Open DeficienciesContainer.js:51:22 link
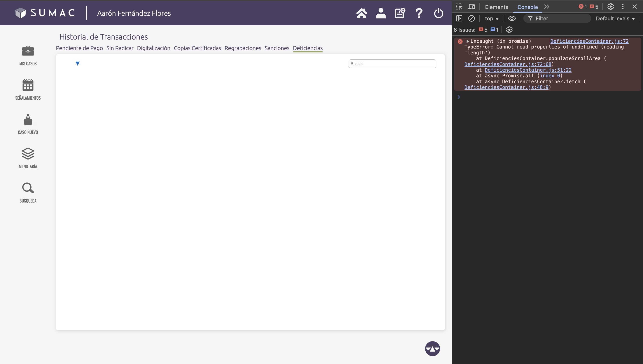 (528, 70)
